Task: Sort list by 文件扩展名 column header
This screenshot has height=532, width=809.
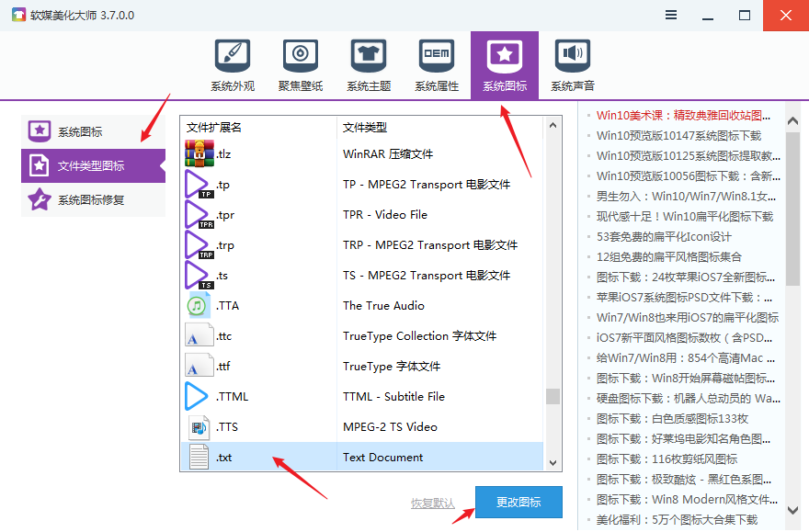Action: tap(214, 127)
